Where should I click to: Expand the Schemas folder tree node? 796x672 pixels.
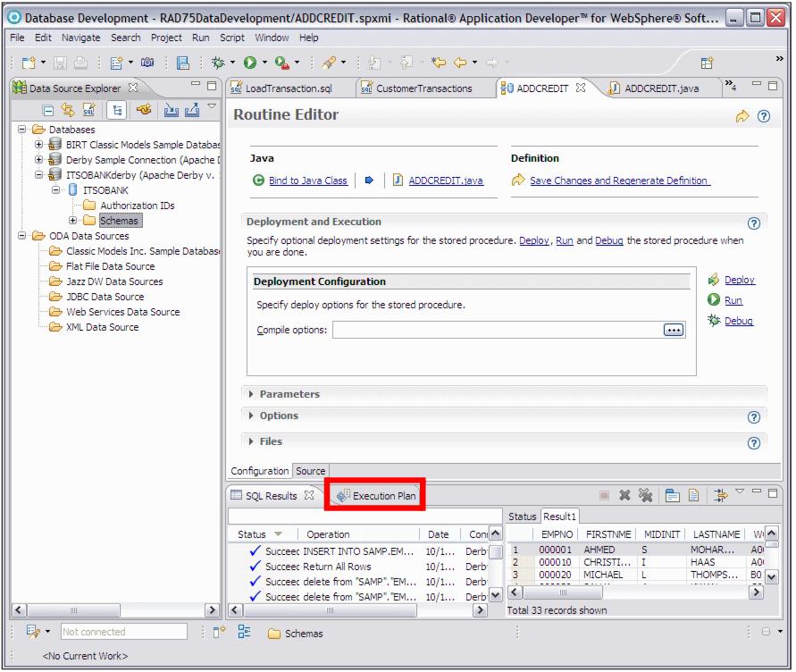coord(73,221)
